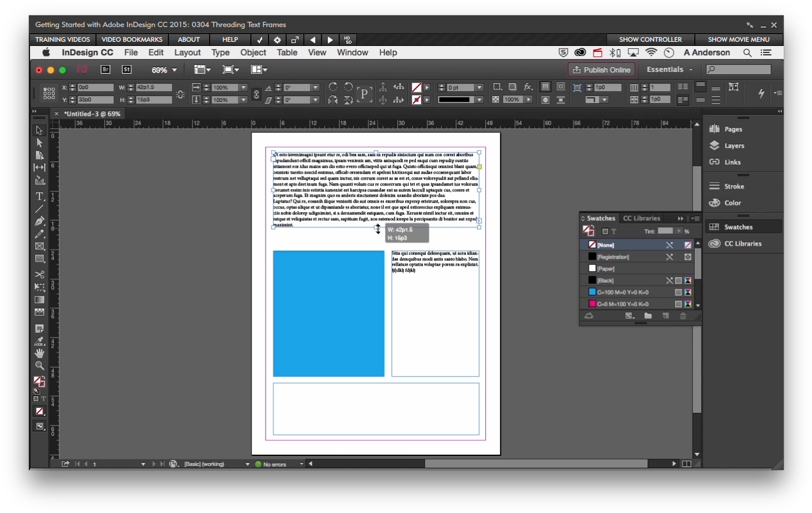Click the Publish Online button
Image resolution: width=812 pixels, height=513 pixels.
click(x=601, y=69)
